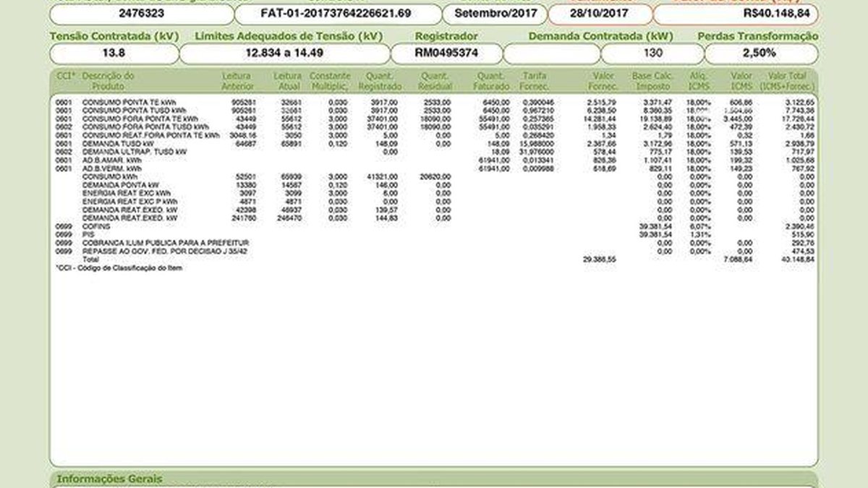The width and height of the screenshot is (868, 488).
Task: Select the DEMANDA ULTRAP. TUSD kW row
Action: click(x=135, y=152)
